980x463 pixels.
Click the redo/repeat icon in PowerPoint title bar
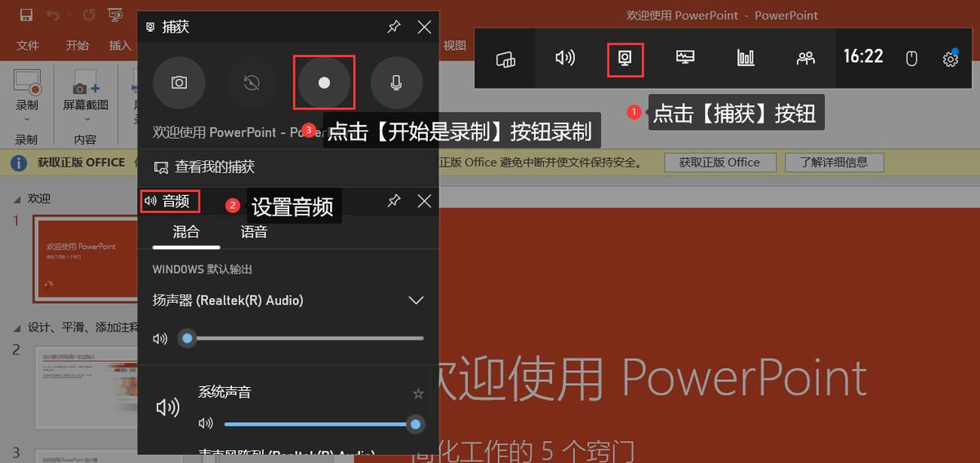(88, 15)
